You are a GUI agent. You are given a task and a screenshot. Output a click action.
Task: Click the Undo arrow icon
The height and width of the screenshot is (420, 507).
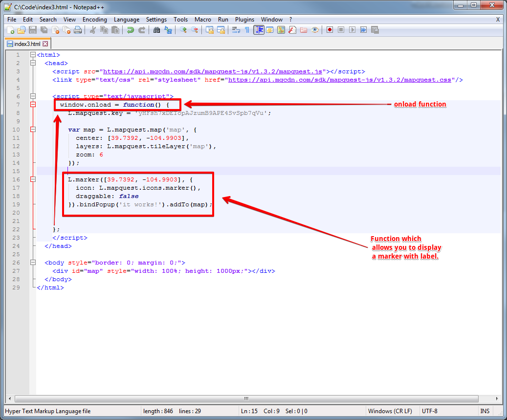130,30
